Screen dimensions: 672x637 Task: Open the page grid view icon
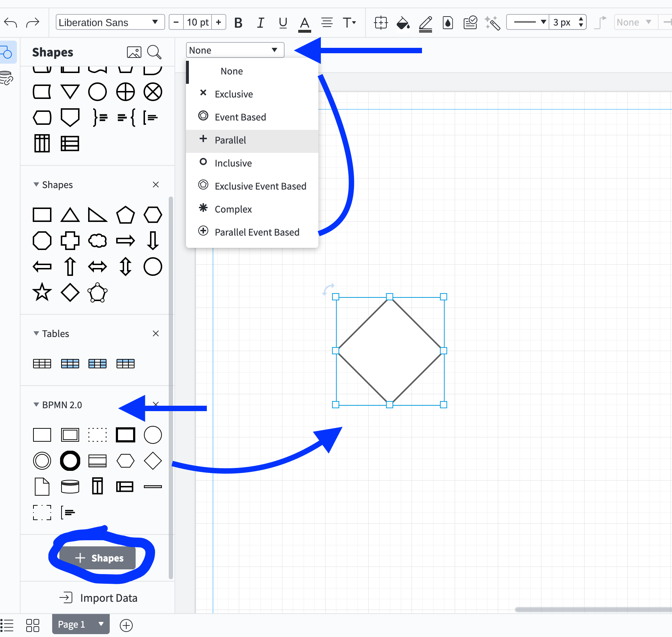coord(32,625)
